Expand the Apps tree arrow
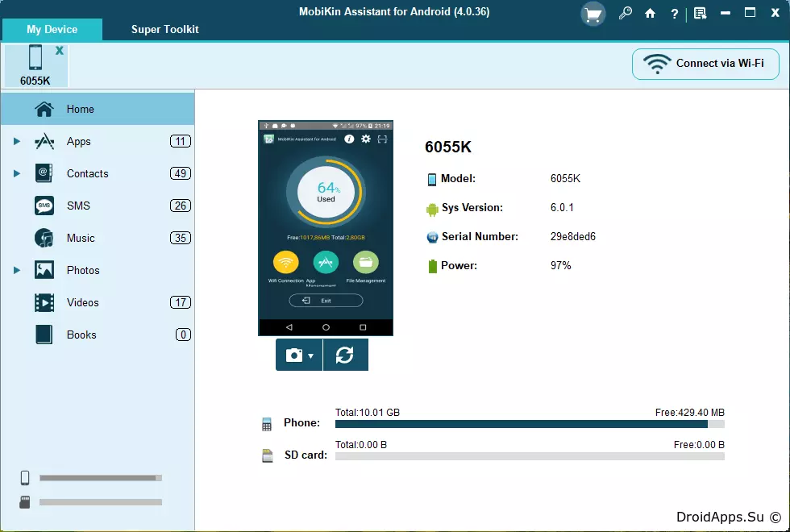The image size is (790, 532). tap(17, 142)
